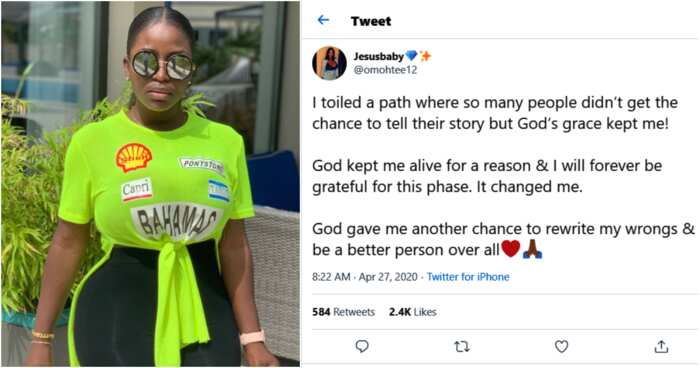Go back using the blue arrow

(x=323, y=20)
